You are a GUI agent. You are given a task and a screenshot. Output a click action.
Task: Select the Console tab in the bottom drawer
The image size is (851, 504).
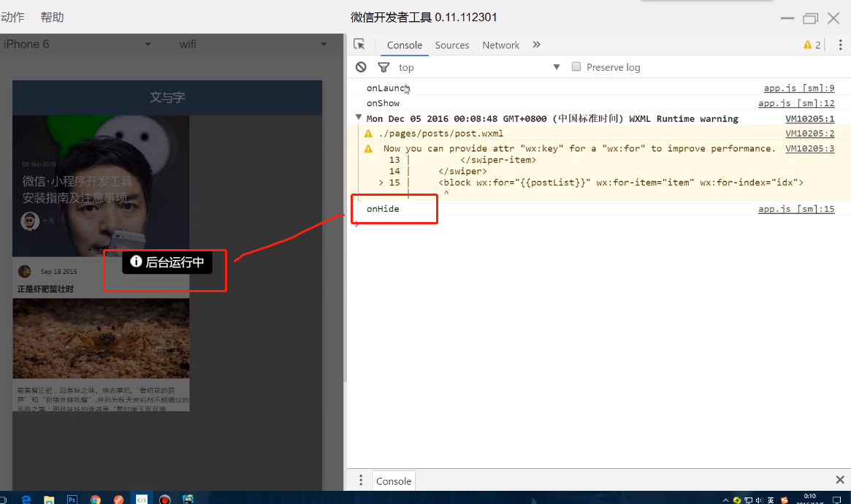coord(394,481)
